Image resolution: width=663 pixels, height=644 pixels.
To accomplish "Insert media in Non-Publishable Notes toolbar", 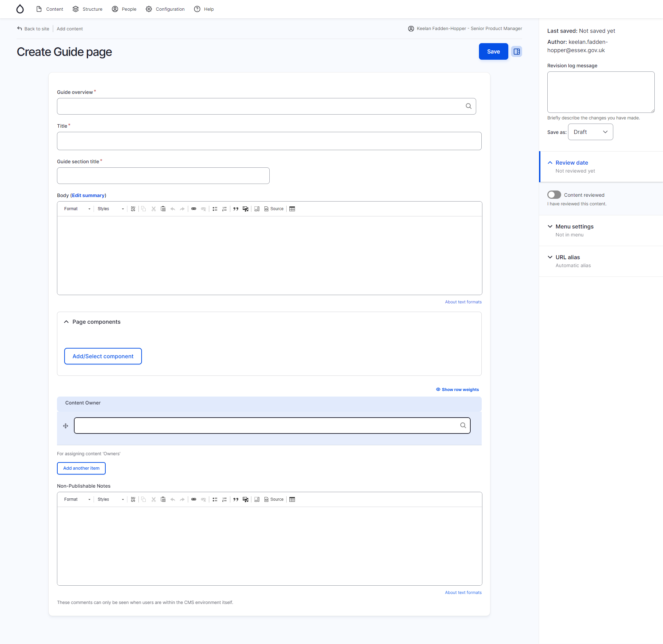I will point(245,499).
